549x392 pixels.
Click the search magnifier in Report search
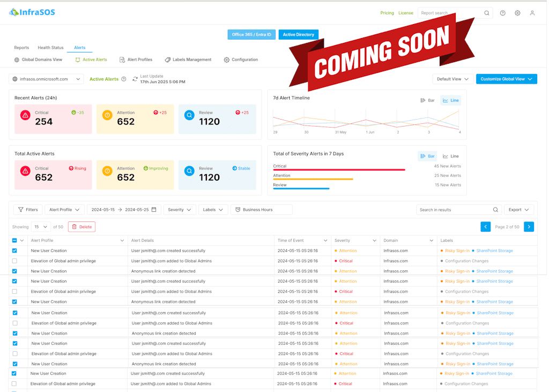(486, 13)
